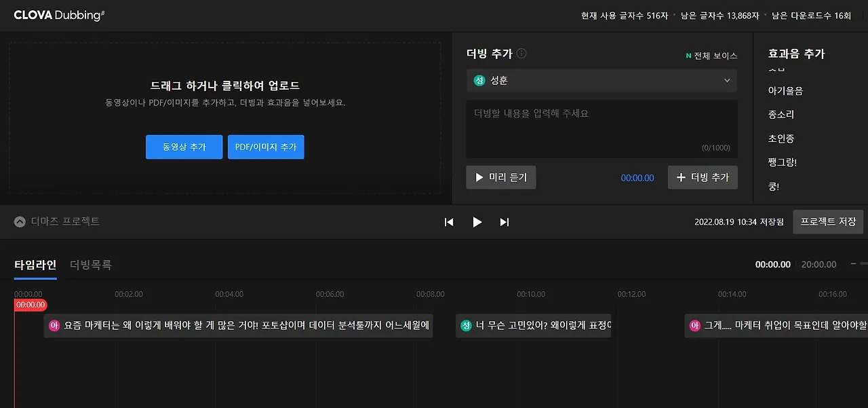Select the 타임라인 tab
This screenshot has width=868, height=408.
35,265
